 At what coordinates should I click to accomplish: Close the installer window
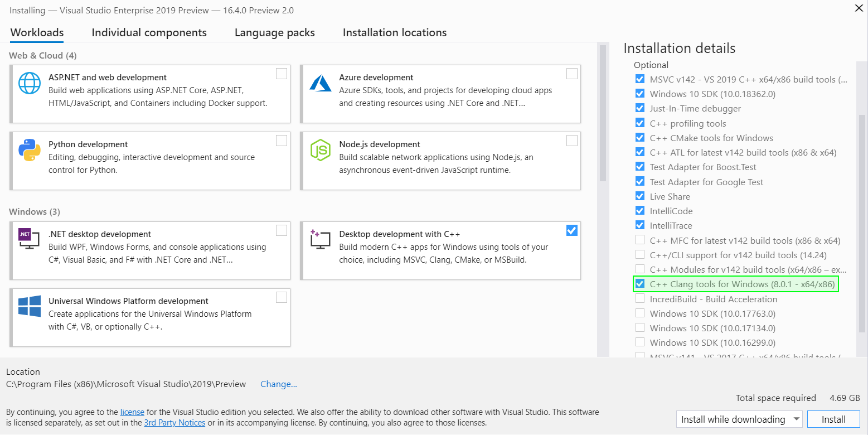[858, 8]
